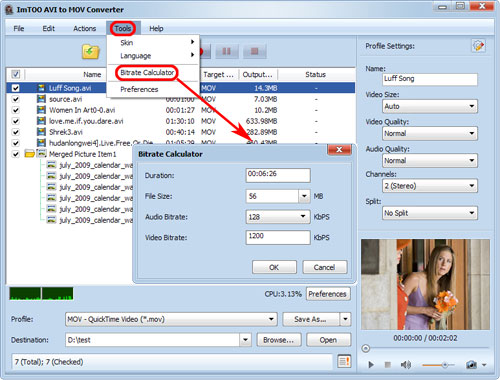
Task: Click the Video Bitrate field
Action: click(x=278, y=237)
